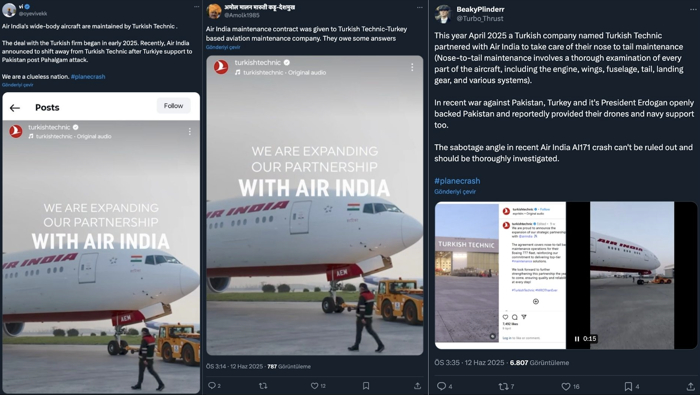This screenshot has width=700, height=395.
Task: Retweet the middle tweet
Action: 263,386
